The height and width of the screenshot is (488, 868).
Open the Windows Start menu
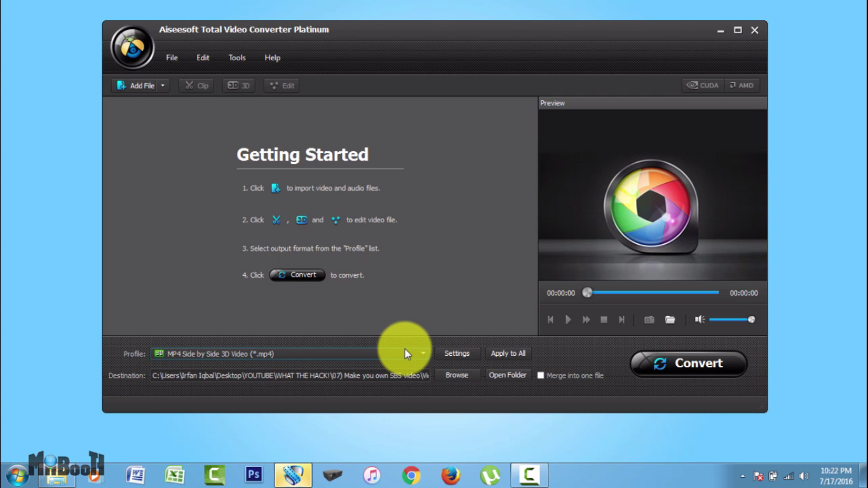pyautogui.click(x=17, y=475)
